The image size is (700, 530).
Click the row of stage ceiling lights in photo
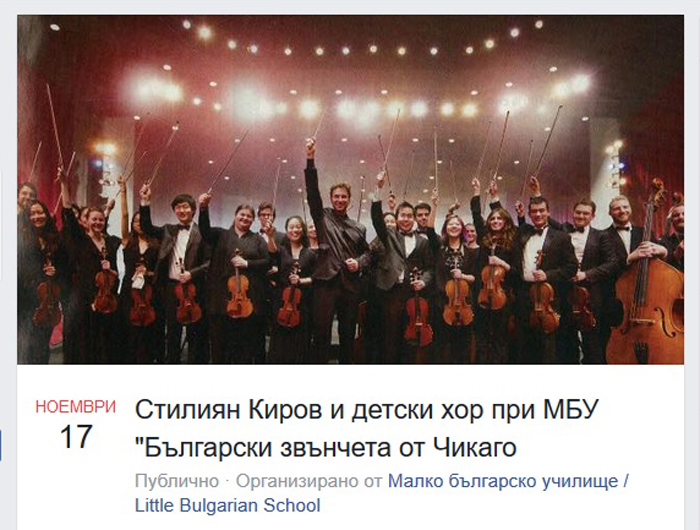(x=357, y=48)
